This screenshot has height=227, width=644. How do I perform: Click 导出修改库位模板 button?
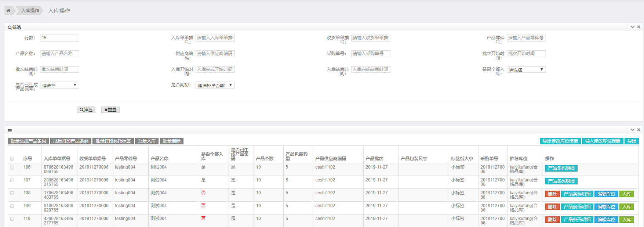point(560,141)
